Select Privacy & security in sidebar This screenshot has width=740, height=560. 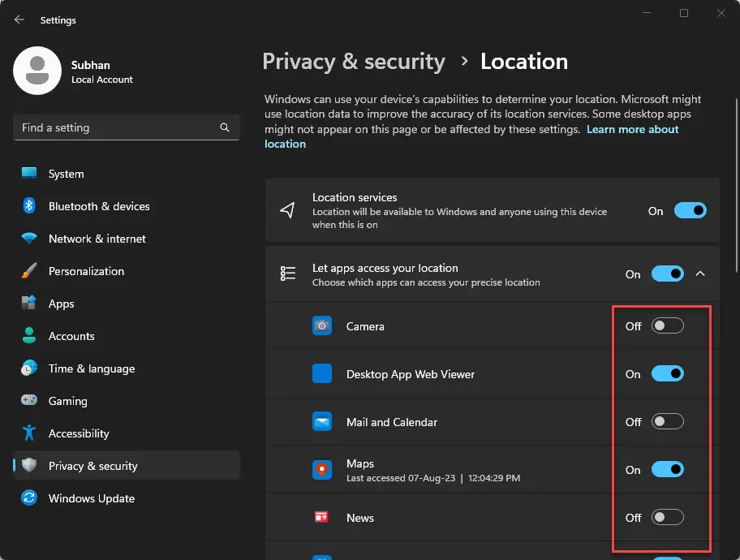tap(127, 466)
